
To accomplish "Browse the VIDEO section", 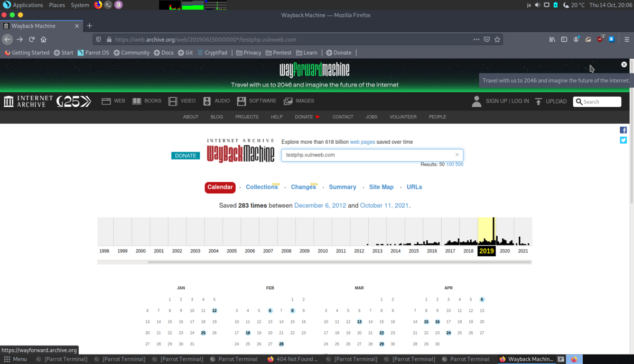I will click(182, 101).
